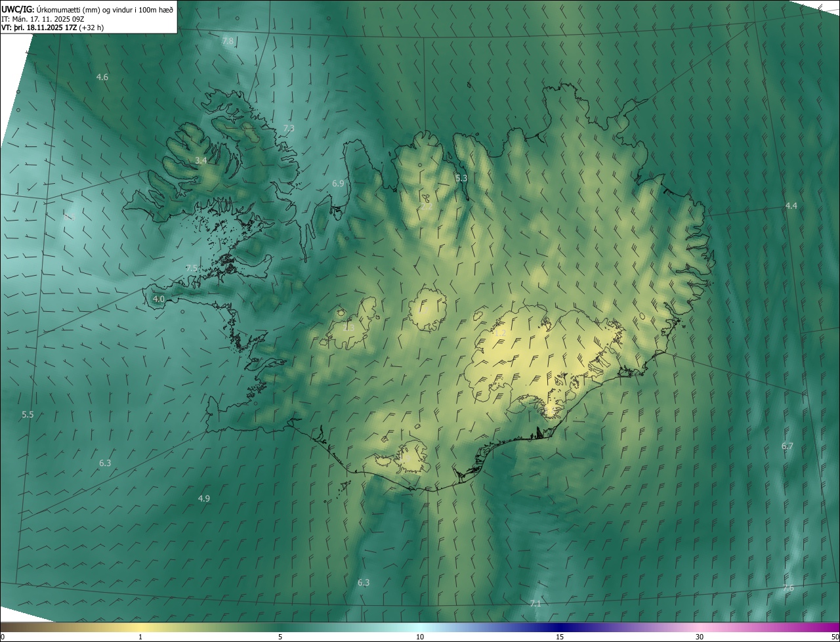Select the 7.1 value near the colour bar
This screenshot has width=840, height=642.
click(535, 604)
